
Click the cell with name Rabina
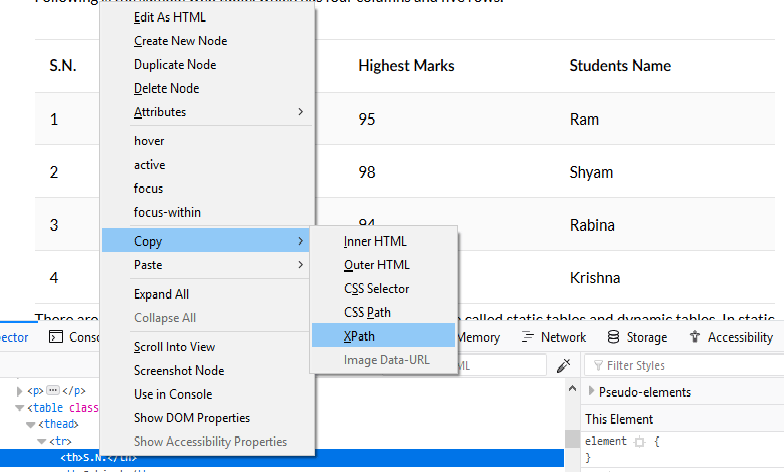(592, 226)
